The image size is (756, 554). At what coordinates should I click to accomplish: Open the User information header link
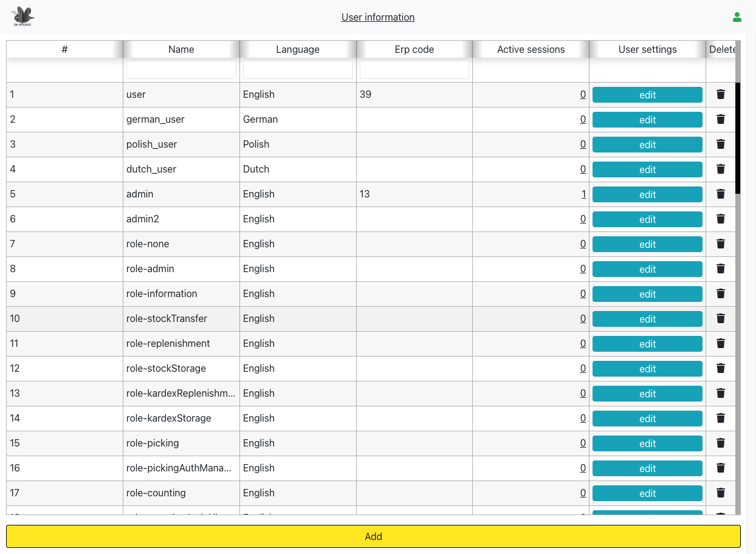click(378, 17)
